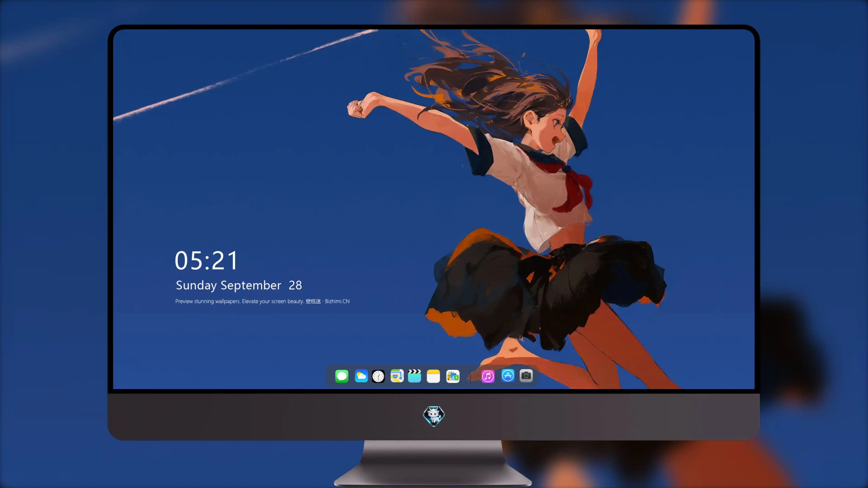Open the App Store icon

point(508,375)
